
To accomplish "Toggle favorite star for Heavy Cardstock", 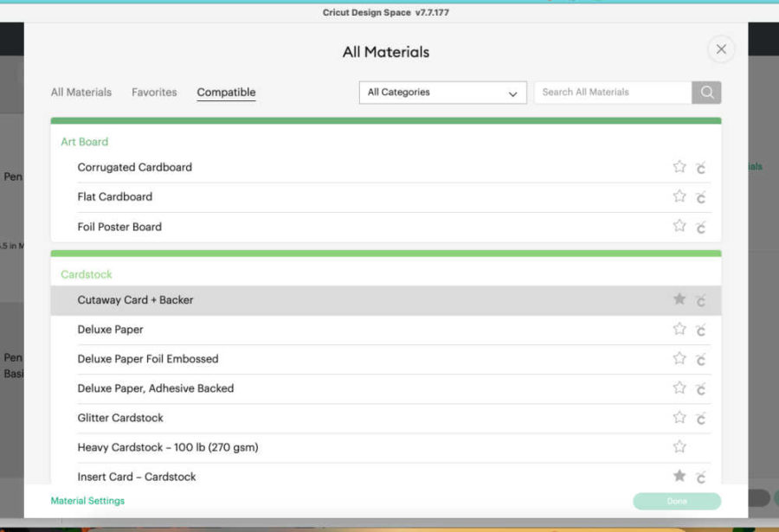I will pyautogui.click(x=679, y=447).
